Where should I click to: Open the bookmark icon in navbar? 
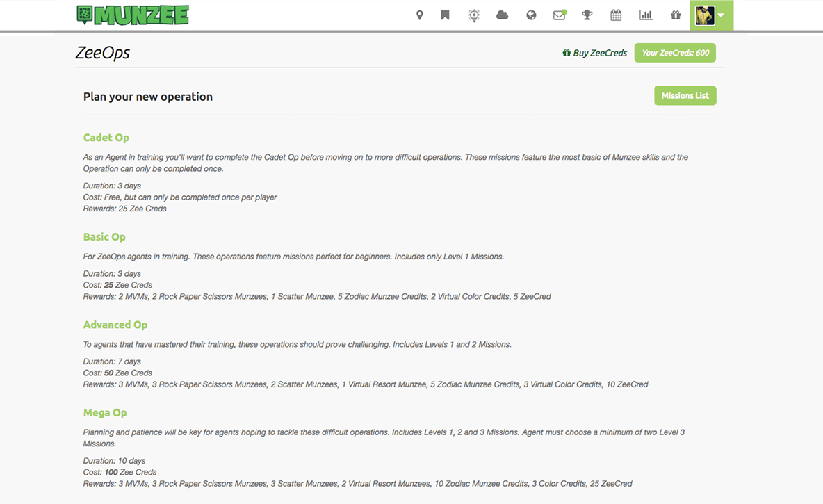pyautogui.click(x=445, y=15)
